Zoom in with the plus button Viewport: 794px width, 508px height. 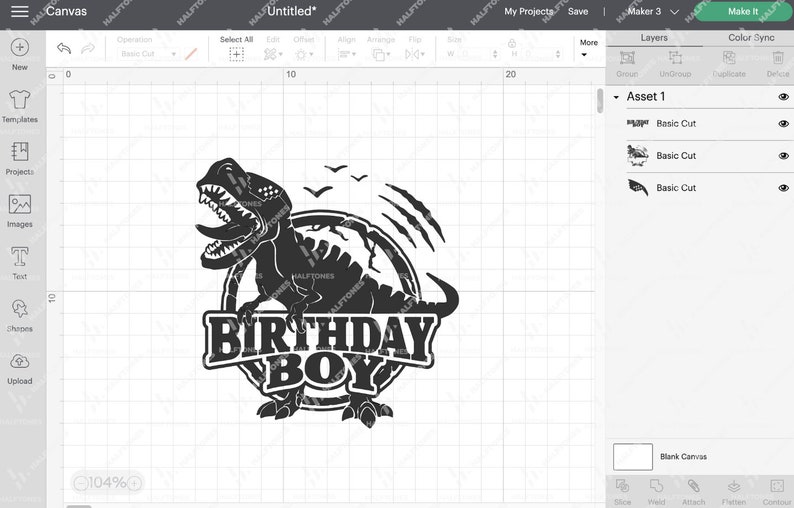click(134, 483)
